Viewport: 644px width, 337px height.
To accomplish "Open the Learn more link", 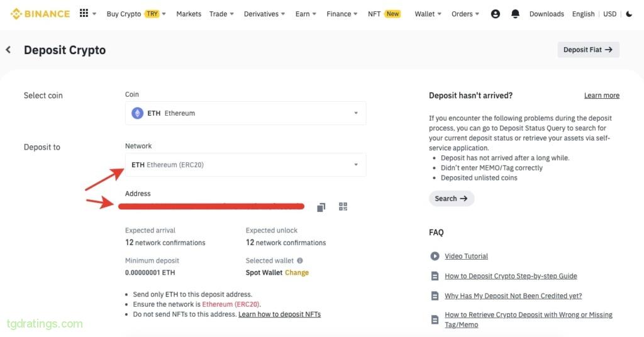I will pyautogui.click(x=602, y=95).
